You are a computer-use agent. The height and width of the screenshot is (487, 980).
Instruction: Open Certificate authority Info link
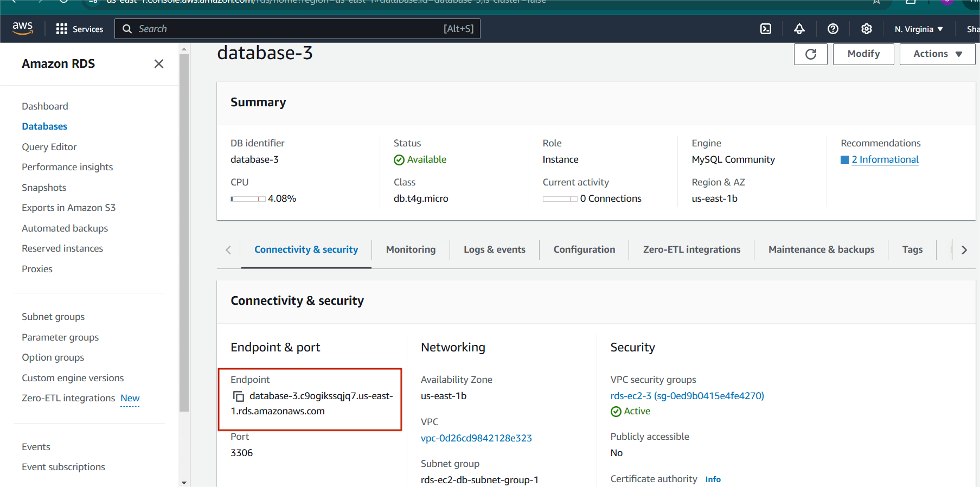[713, 479]
